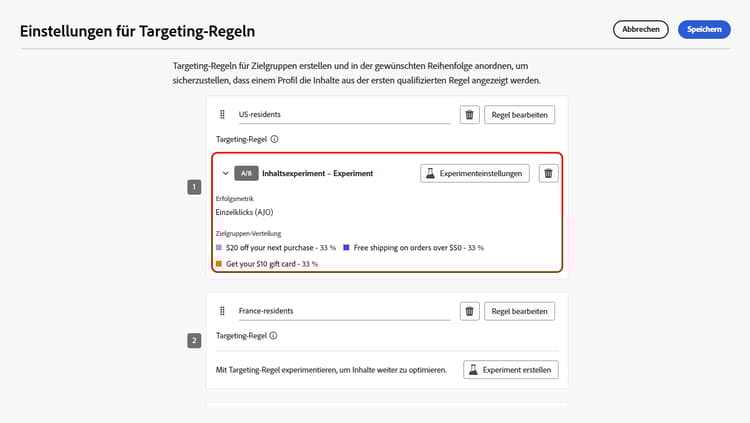Image resolution: width=750 pixels, height=423 pixels.
Task: Collapse the Inhaltsexperiment section chevron
Action: click(225, 173)
